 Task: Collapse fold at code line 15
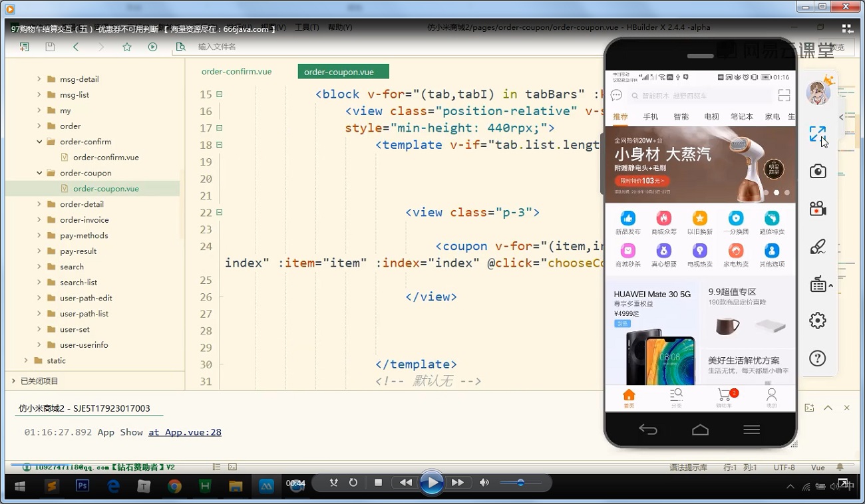(x=220, y=94)
